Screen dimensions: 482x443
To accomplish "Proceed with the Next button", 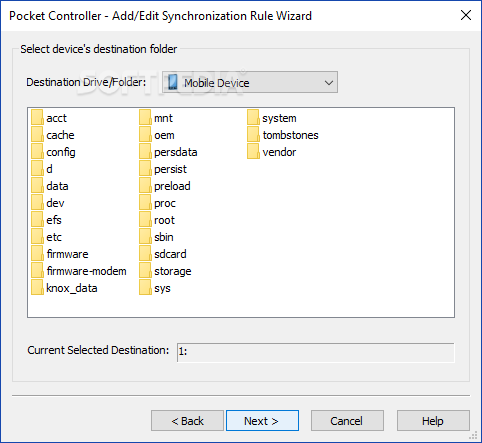I will (262, 421).
